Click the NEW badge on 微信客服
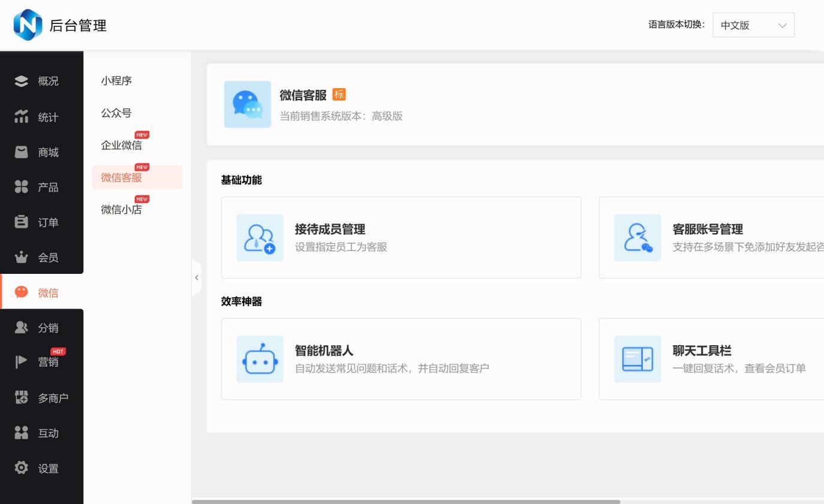This screenshot has height=504, width=824. point(142,167)
